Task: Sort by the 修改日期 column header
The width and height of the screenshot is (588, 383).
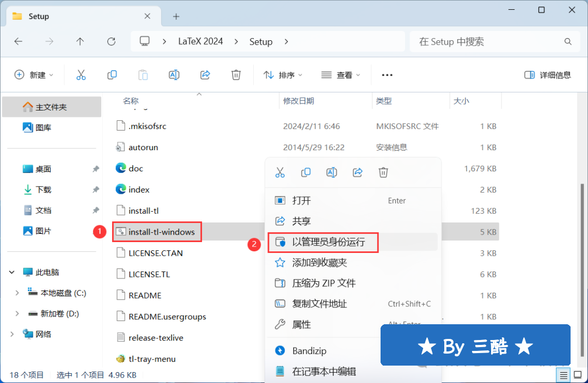Action: point(298,101)
